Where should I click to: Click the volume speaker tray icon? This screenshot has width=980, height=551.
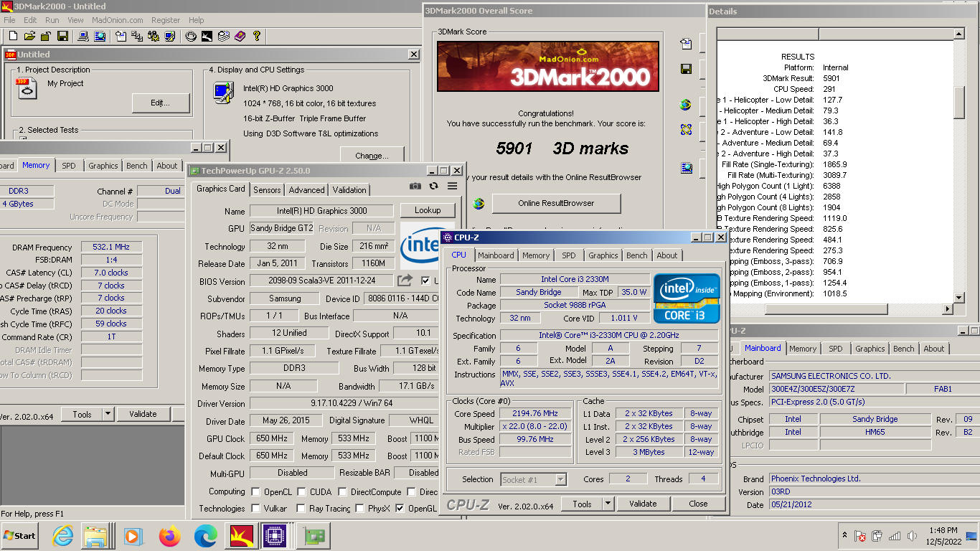coord(912,536)
